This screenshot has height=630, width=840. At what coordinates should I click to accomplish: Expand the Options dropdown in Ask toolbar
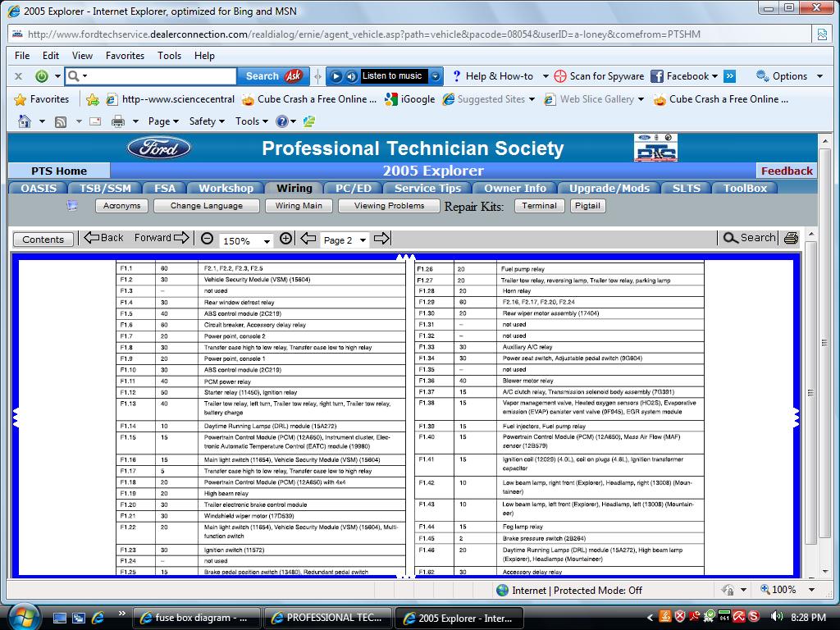coord(819,76)
